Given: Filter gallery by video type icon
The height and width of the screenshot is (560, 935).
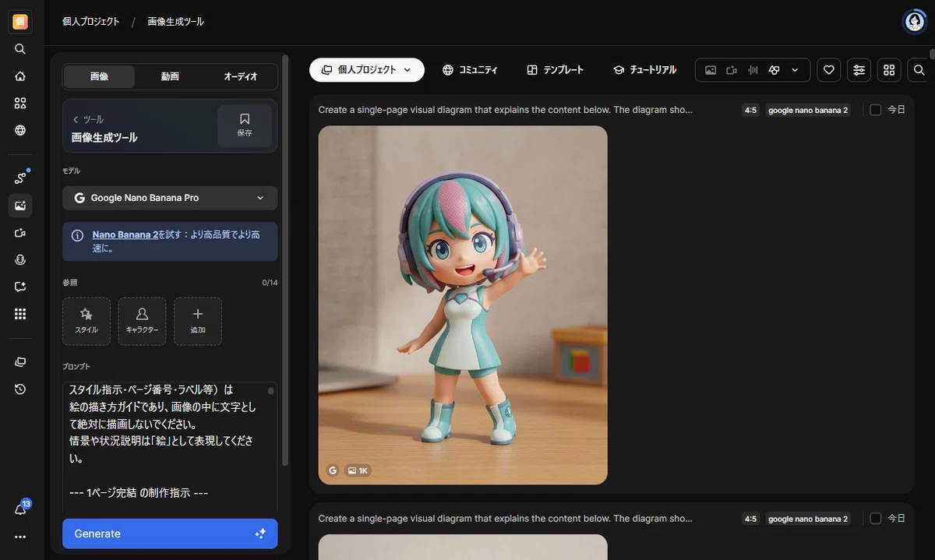Looking at the screenshot, I should click(x=732, y=70).
